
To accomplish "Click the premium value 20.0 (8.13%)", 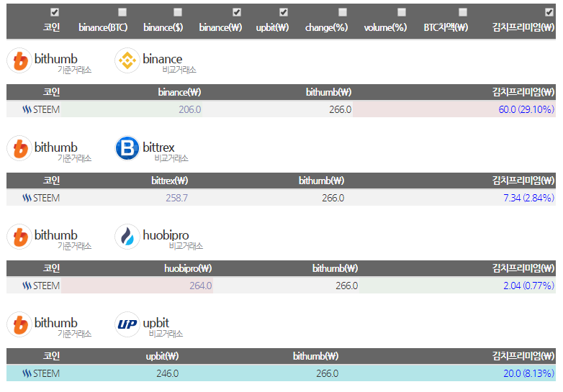I will tap(528, 374).
